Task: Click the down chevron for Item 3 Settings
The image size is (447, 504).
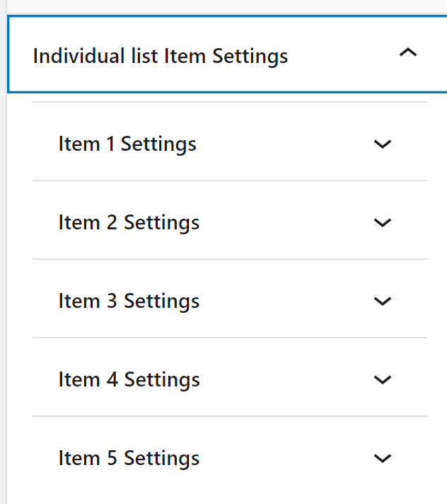Action: click(x=383, y=302)
